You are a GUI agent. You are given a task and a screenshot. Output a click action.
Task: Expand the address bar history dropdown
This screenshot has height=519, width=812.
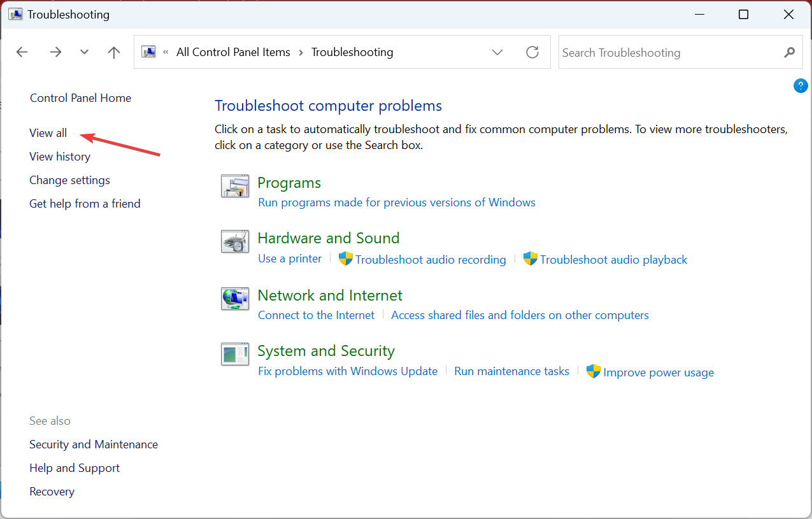pyautogui.click(x=497, y=52)
